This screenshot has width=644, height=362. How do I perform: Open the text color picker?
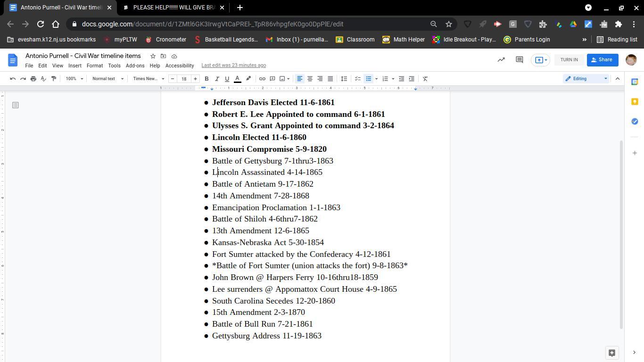[x=238, y=79]
